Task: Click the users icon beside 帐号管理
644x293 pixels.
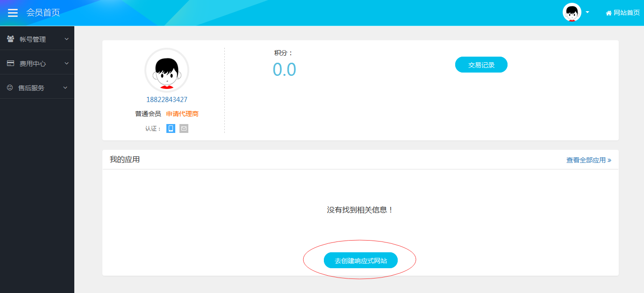Action: pos(10,39)
